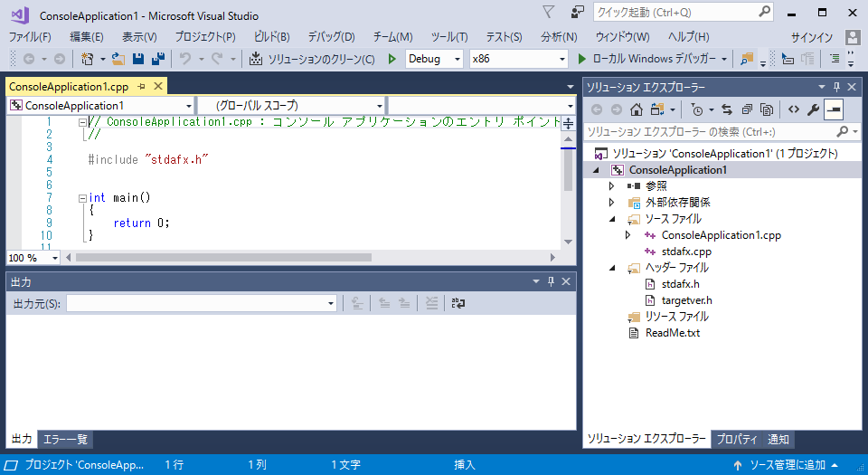Click the Find in Files toolbar icon
The image size is (868, 475).
pos(747,59)
